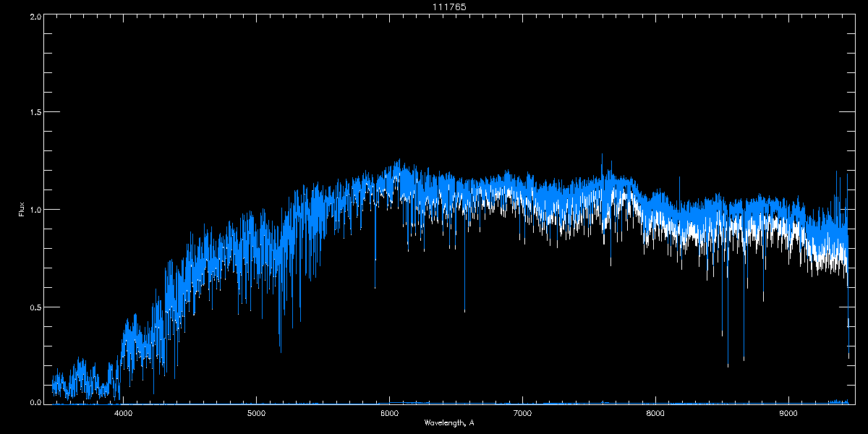Click the 0.0 y-axis tick label
The image size is (868, 434).
click(35, 402)
